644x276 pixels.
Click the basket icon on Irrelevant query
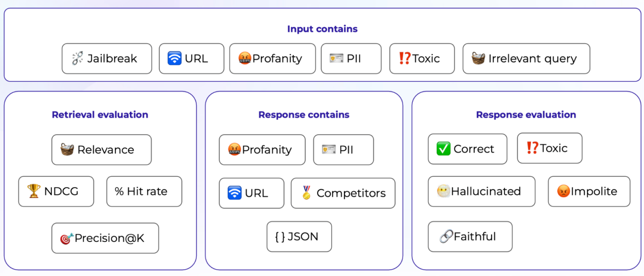pos(478,58)
